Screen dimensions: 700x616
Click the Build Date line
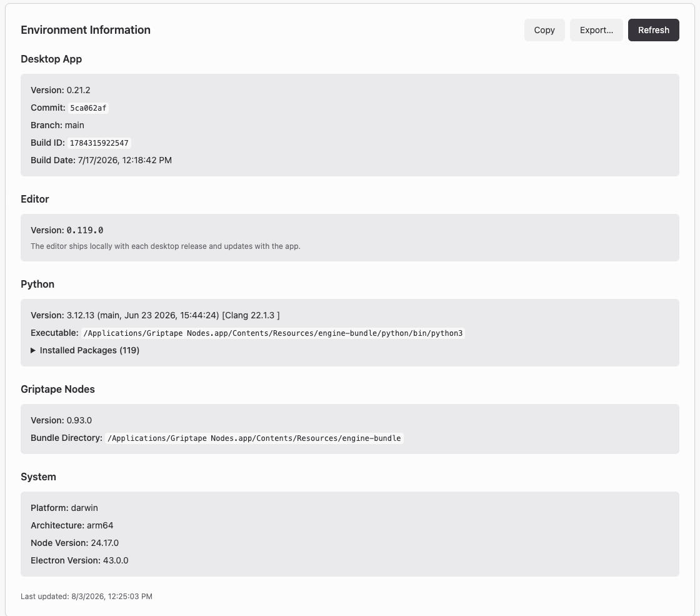[101, 160]
